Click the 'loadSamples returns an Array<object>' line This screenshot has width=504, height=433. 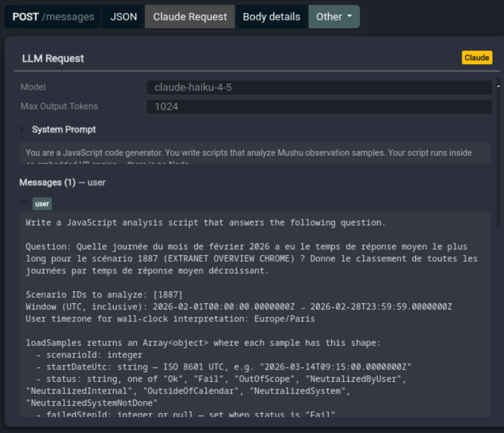click(x=203, y=343)
